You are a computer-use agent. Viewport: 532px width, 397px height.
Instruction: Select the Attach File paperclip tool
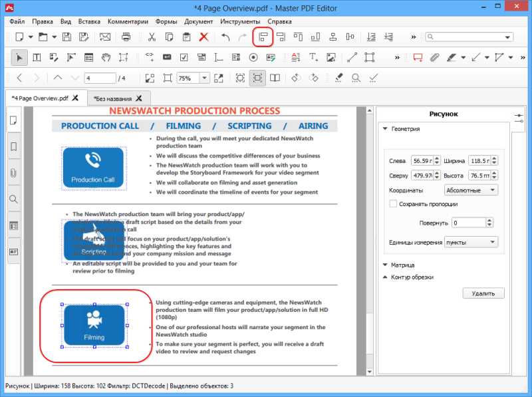point(434,57)
